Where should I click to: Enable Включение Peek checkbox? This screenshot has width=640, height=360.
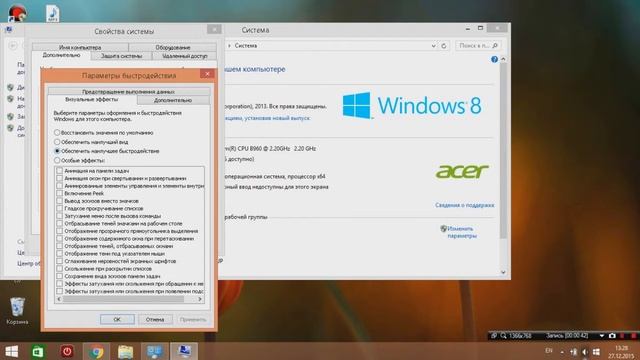60,193
